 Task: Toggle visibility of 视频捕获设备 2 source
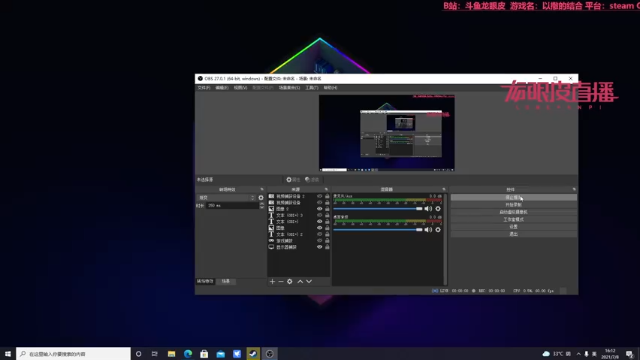click(x=320, y=196)
